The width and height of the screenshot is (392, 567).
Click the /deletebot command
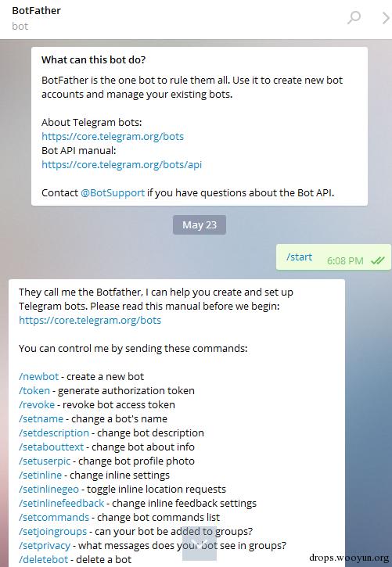(x=43, y=560)
